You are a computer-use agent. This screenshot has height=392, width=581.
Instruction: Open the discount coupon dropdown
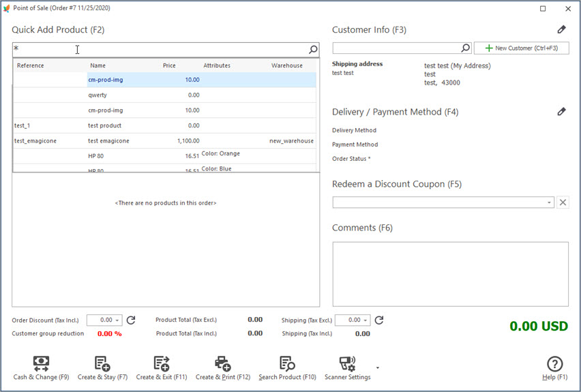tap(549, 202)
